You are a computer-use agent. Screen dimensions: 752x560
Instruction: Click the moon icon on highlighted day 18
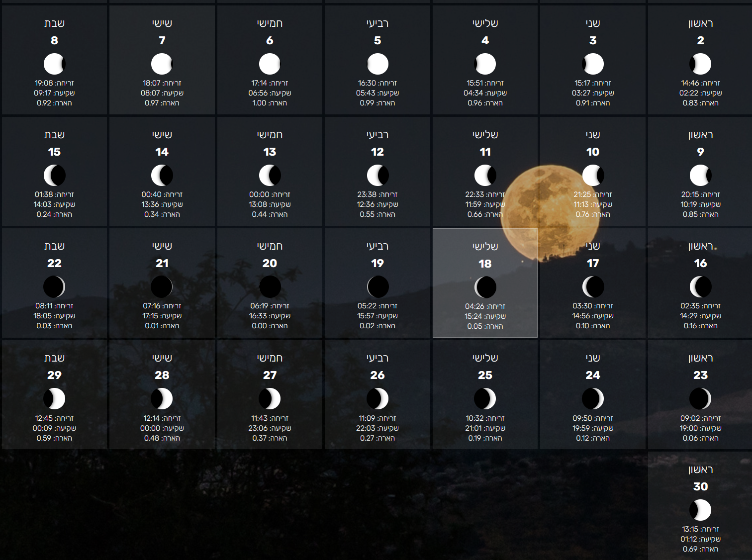tap(485, 287)
